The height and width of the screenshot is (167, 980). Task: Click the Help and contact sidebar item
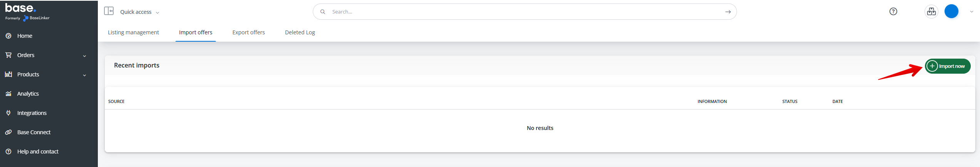click(x=38, y=152)
